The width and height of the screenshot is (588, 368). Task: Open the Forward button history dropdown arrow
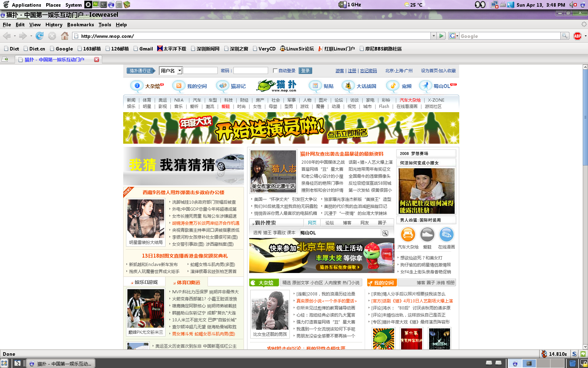tap(31, 36)
